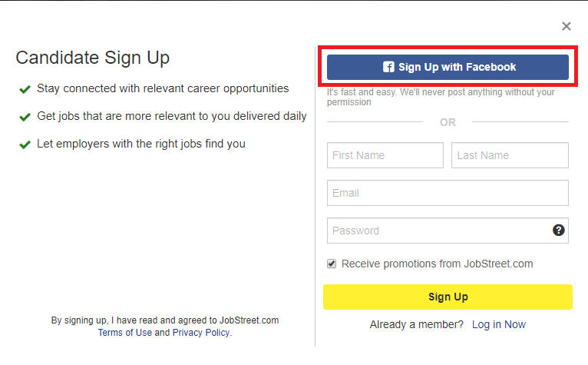Screen dimensions: 588x365
Task: Focus the First Name field
Action: pyautogui.click(x=385, y=155)
